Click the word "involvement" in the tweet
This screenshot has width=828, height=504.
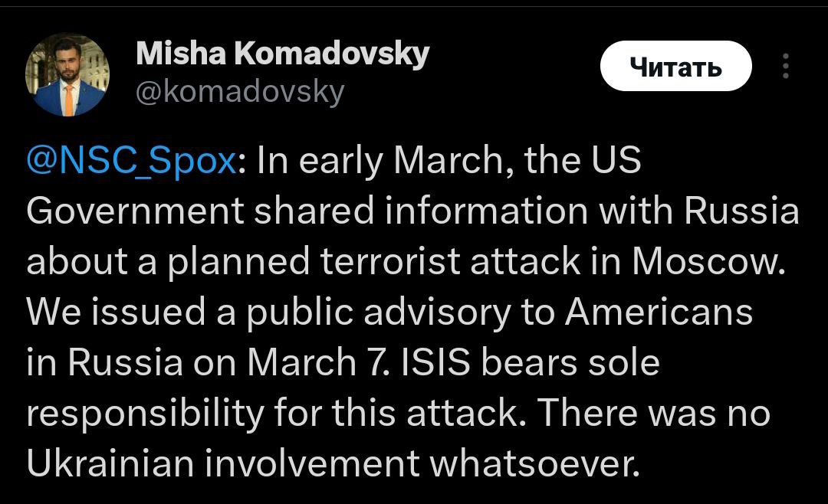[316, 463]
